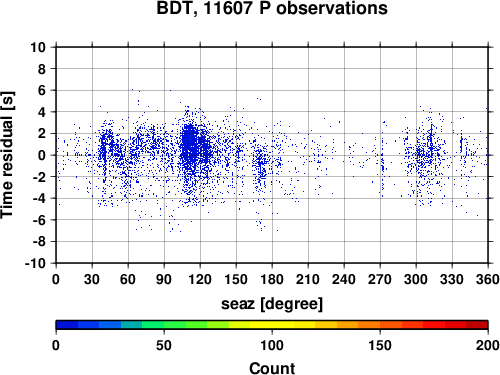
Task: Click the Count colorbar label
Action: 272,368
